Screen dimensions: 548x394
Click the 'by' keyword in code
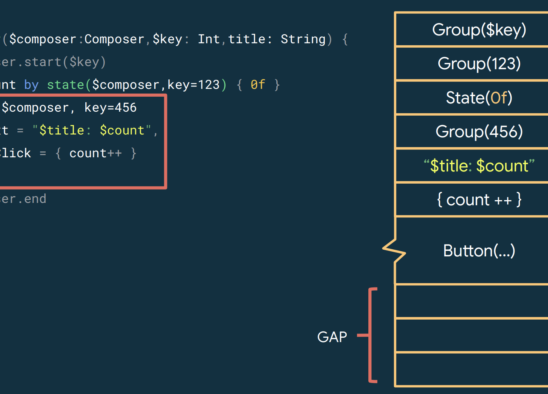[31, 85]
